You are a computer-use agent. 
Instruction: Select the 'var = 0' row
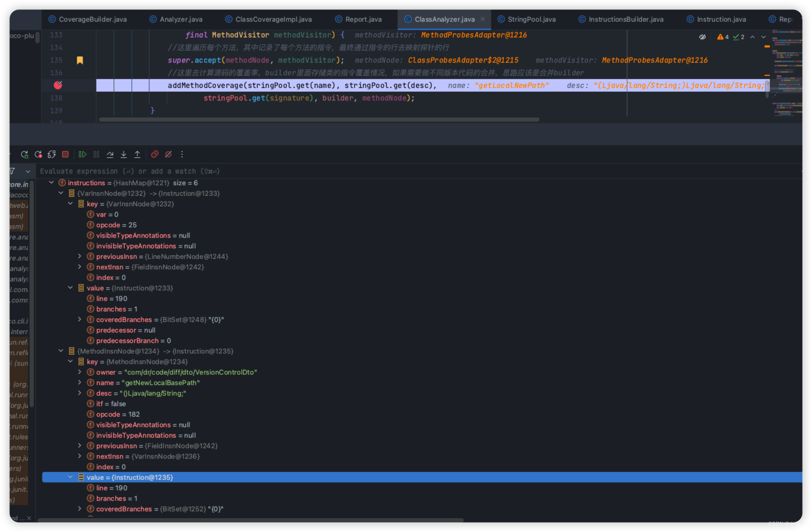422,214
